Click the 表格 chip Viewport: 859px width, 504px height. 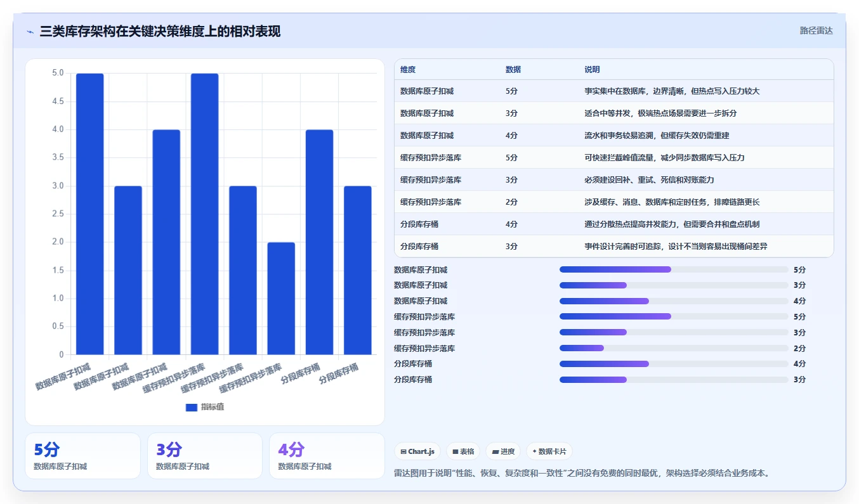pyautogui.click(x=463, y=451)
